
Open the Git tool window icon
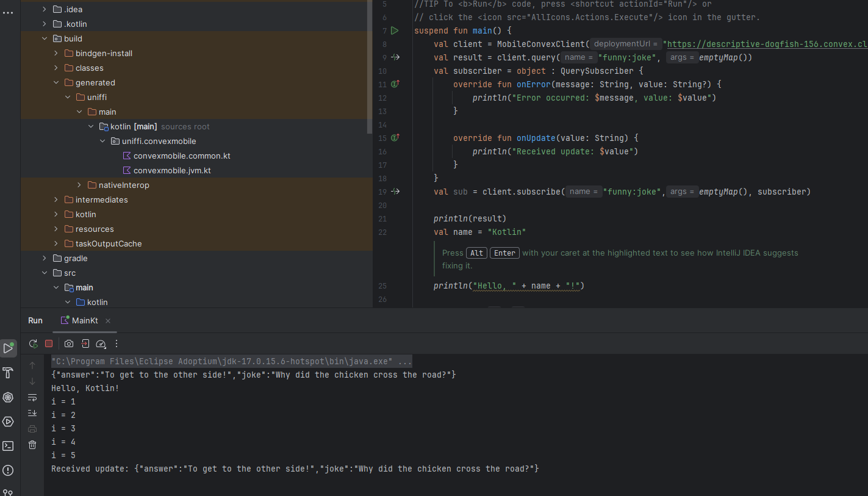8,492
